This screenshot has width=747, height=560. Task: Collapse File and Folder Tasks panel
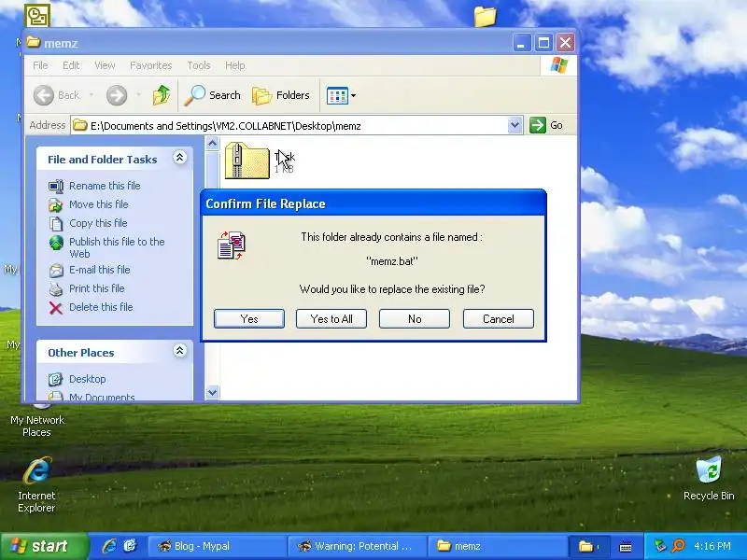179,158
